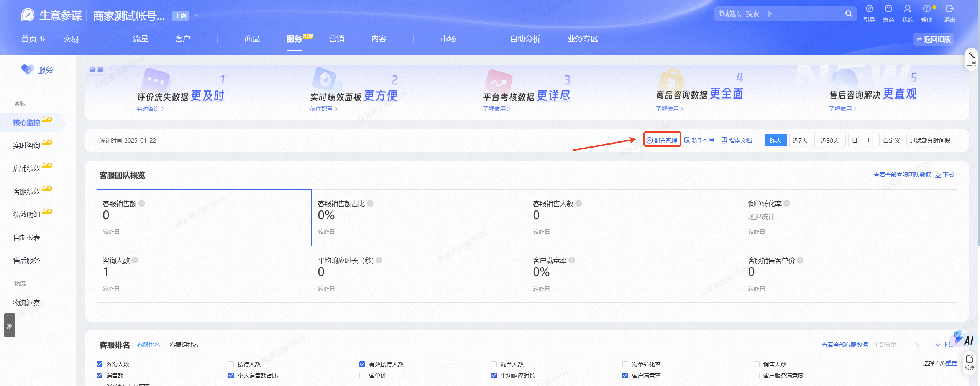Image resolution: width=980 pixels, height=386 pixels.
Task: Open 查看全部客服数据 link
Action: [x=845, y=345]
